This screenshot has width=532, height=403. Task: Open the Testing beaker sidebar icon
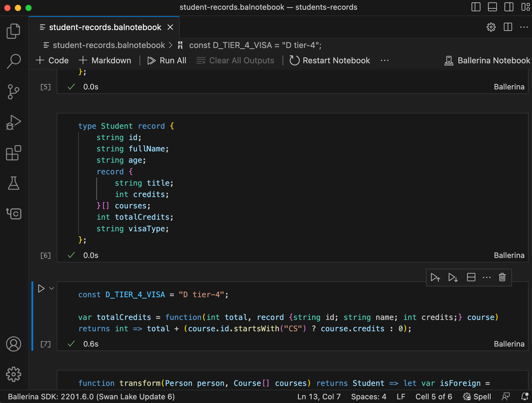pyautogui.click(x=13, y=183)
